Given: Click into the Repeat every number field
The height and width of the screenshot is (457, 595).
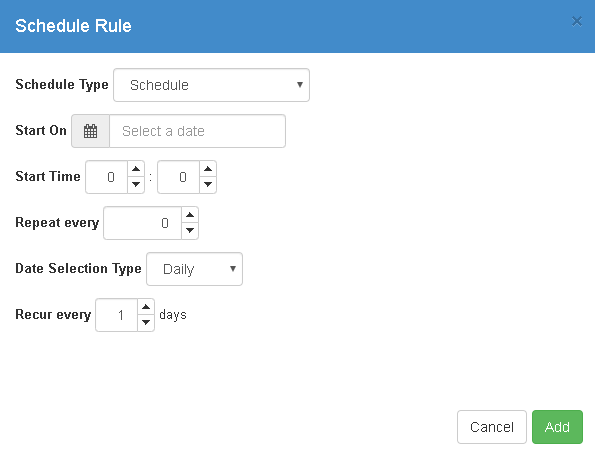Looking at the screenshot, I should click(x=143, y=223).
